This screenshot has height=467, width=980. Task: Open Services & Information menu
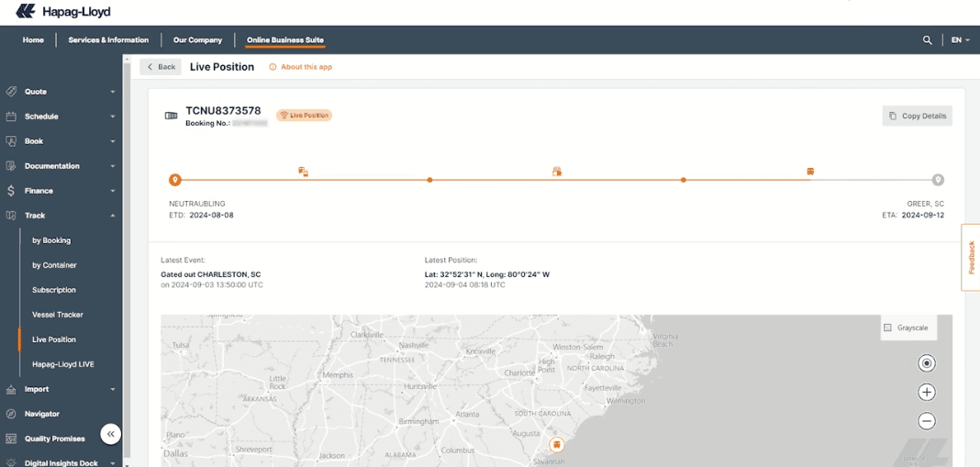tap(109, 40)
